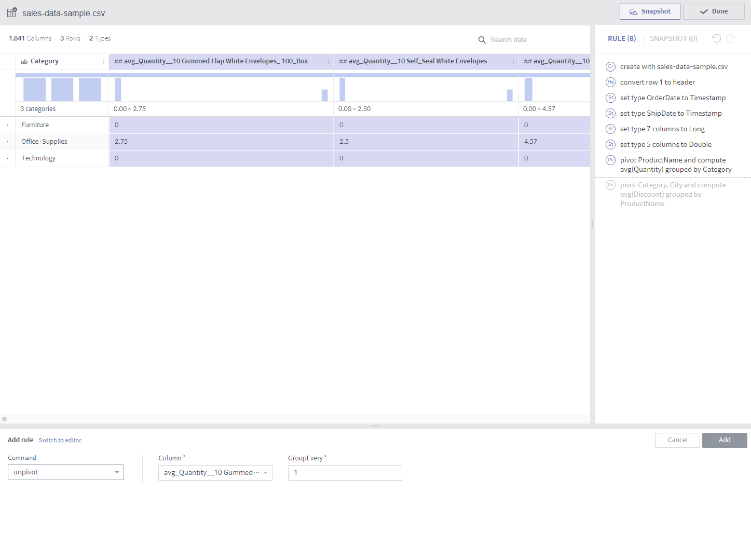
Task: Open the Column dropdown with avg_Quantity__10 Gummed
Action: [x=215, y=473]
